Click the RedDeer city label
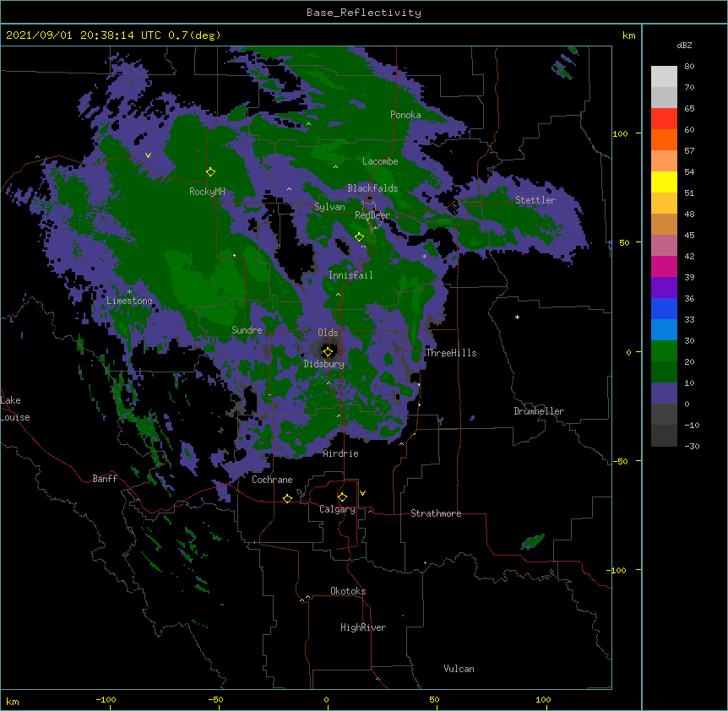The width and height of the screenshot is (728, 711). coord(372,215)
